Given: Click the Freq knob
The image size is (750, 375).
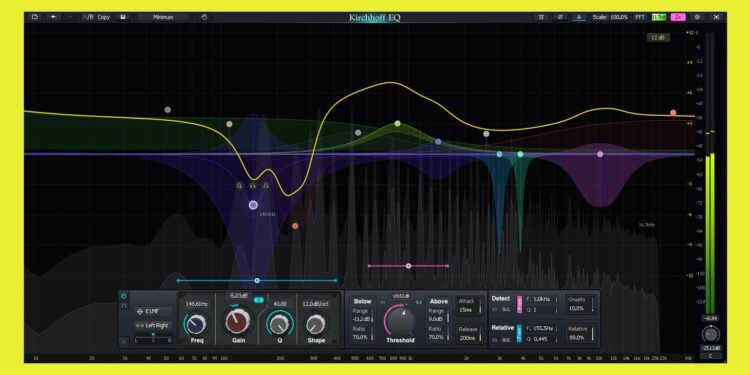Looking at the screenshot, I should click(x=196, y=324).
